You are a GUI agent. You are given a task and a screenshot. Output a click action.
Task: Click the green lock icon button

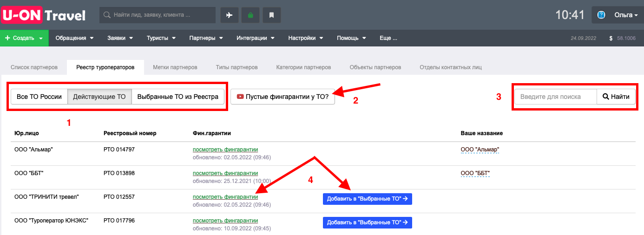tap(250, 15)
